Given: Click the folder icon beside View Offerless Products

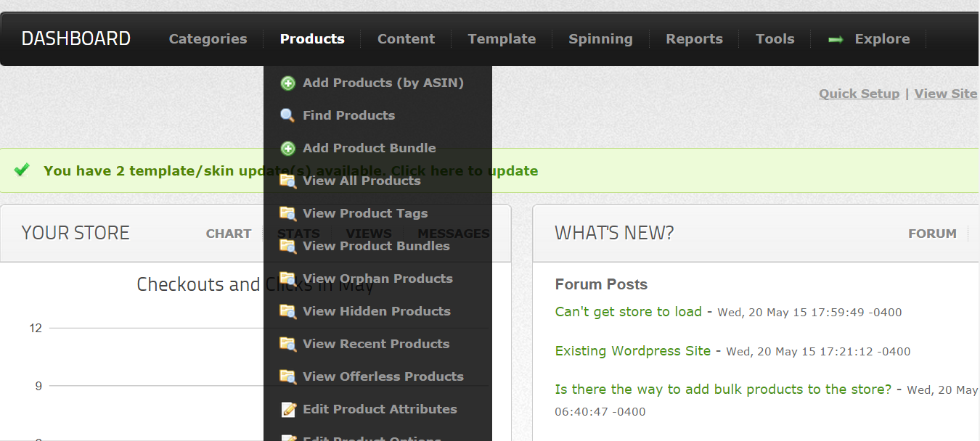Looking at the screenshot, I should coord(288,377).
